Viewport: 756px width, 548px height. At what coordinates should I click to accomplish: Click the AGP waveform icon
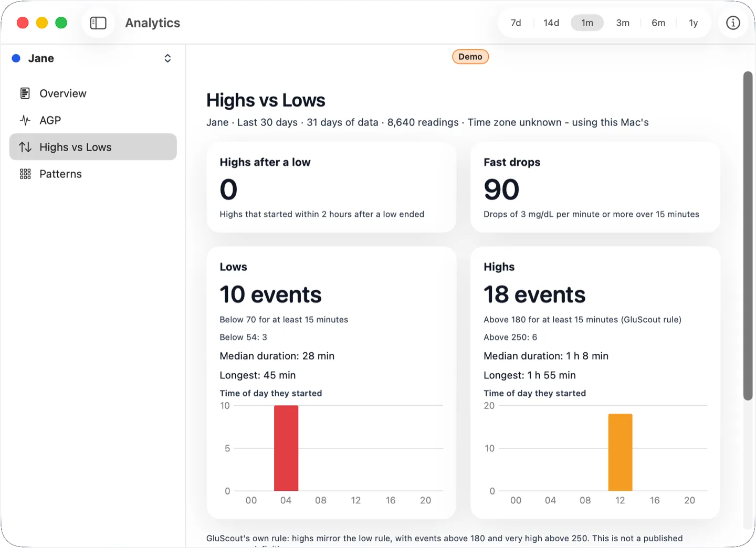coord(25,120)
